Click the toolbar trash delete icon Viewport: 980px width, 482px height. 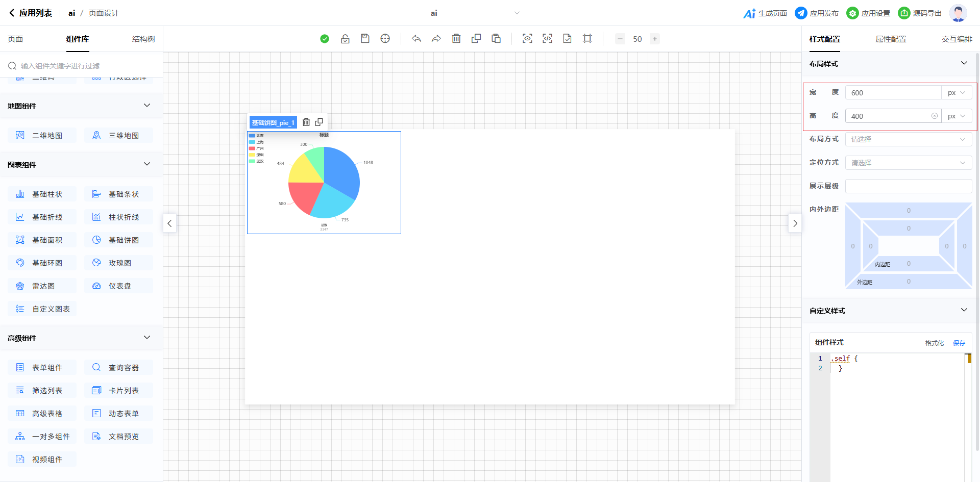(456, 39)
